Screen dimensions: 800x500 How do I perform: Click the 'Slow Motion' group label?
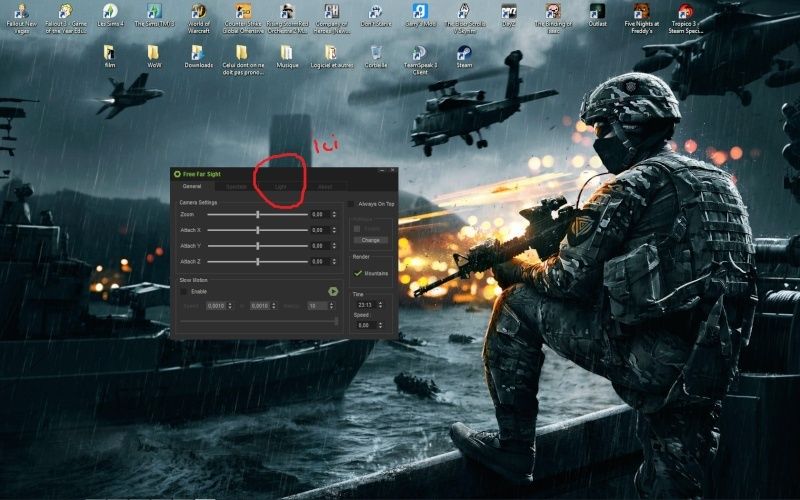tap(193, 280)
